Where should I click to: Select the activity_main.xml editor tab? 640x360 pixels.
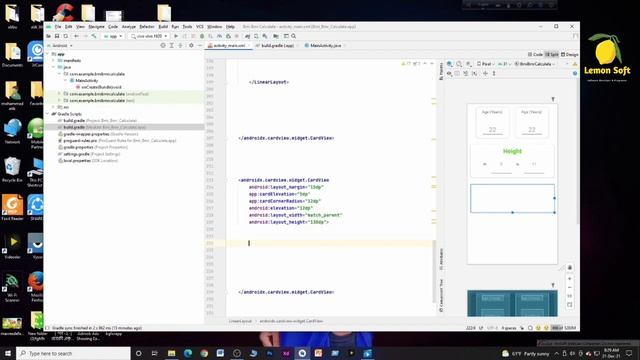coord(229,46)
